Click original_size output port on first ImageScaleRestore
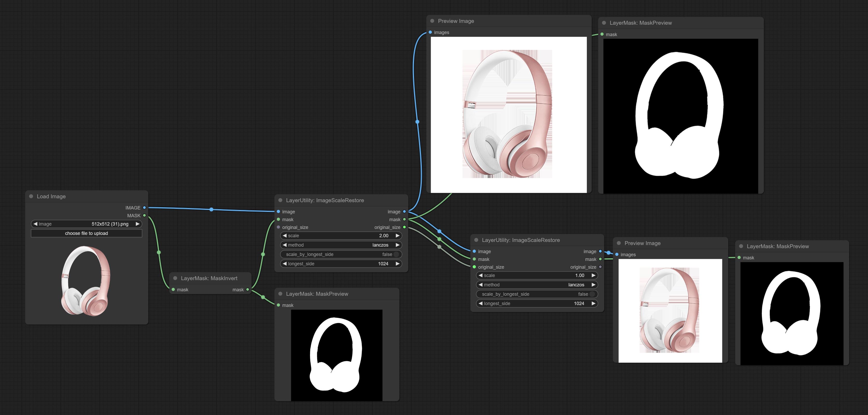 point(404,227)
